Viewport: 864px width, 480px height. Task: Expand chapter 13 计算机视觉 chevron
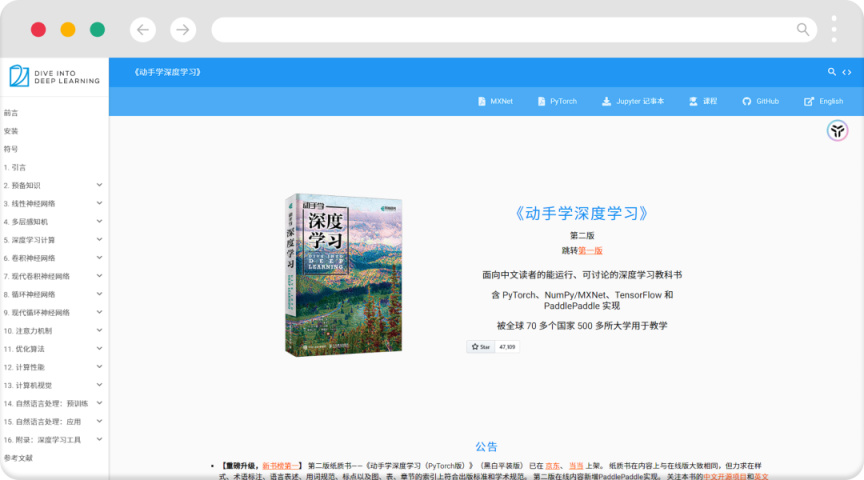tap(99, 385)
